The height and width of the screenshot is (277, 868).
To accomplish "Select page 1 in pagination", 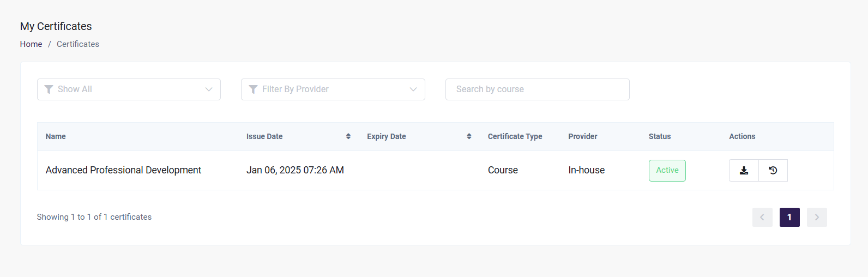I will (x=789, y=217).
